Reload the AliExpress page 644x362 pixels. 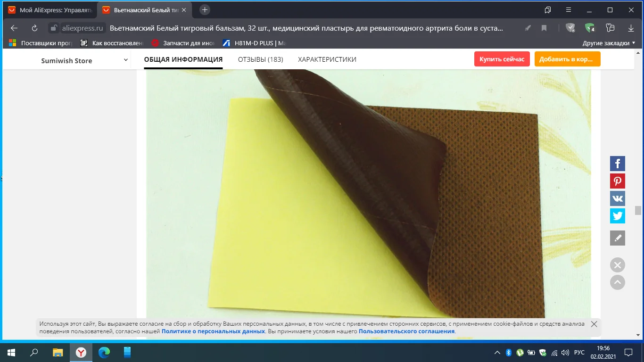coord(34,28)
